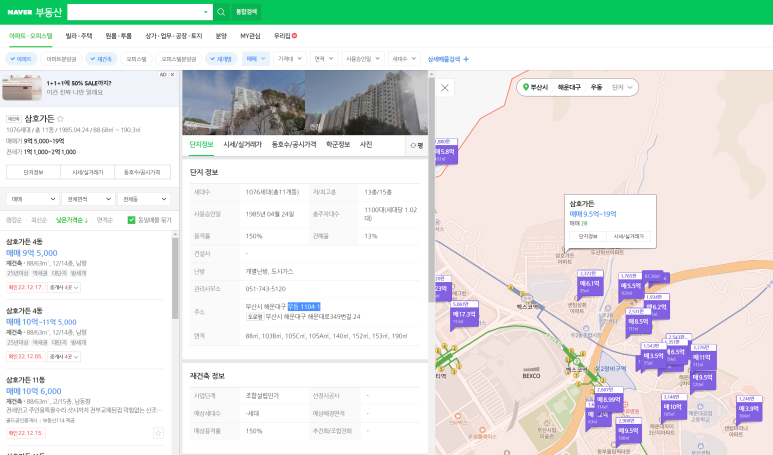Viewport: 773px width, 455px height.
Task: Click the 단지정보 button under 삼호가든
Action: (34, 172)
